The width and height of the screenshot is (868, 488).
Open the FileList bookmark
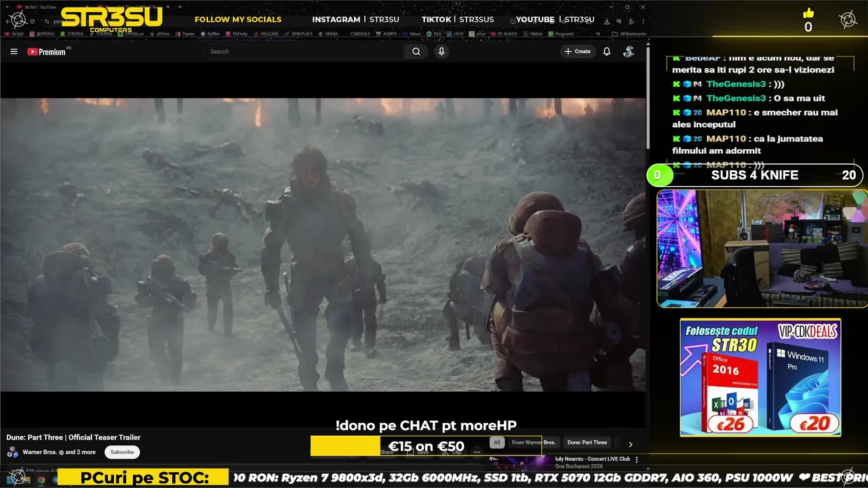tap(533, 34)
